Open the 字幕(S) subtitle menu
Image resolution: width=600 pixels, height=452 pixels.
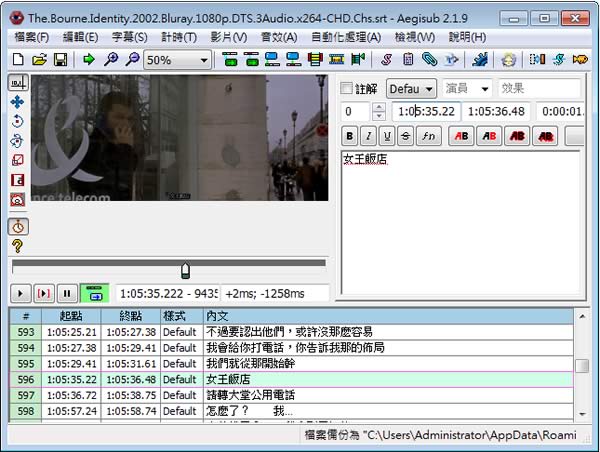(x=127, y=37)
